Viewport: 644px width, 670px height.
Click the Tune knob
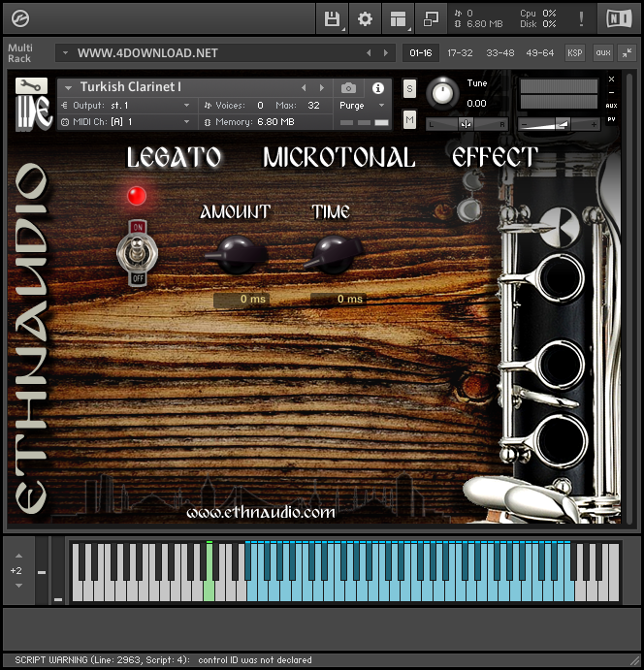click(442, 93)
